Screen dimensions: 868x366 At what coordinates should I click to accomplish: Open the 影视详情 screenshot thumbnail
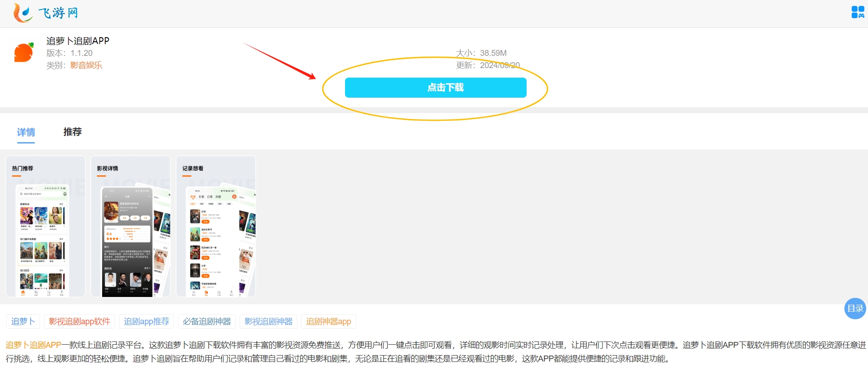point(131,226)
